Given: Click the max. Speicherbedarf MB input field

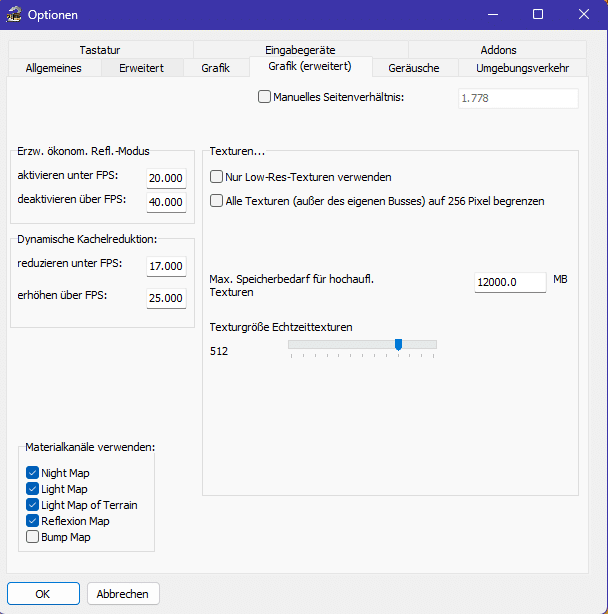Looking at the screenshot, I should coord(509,283).
